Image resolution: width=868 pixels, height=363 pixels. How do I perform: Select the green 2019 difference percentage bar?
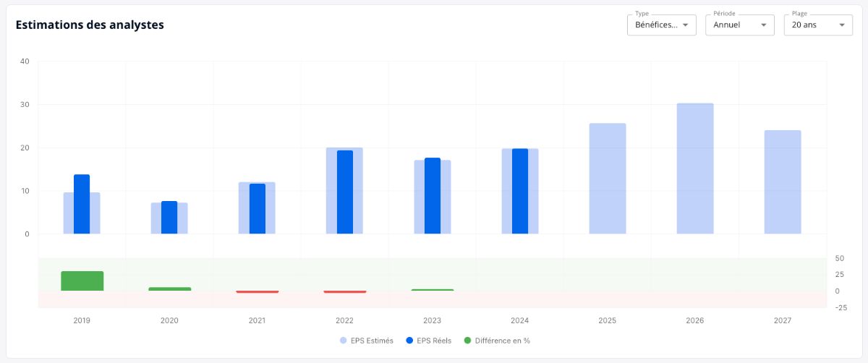pos(82,281)
